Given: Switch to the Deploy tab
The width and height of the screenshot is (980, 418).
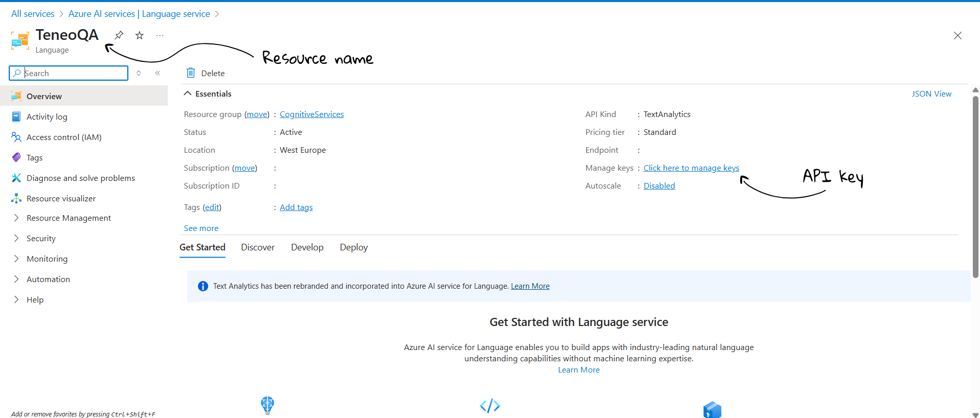Looking at the screenshot, I should click(x=353, y=247).
